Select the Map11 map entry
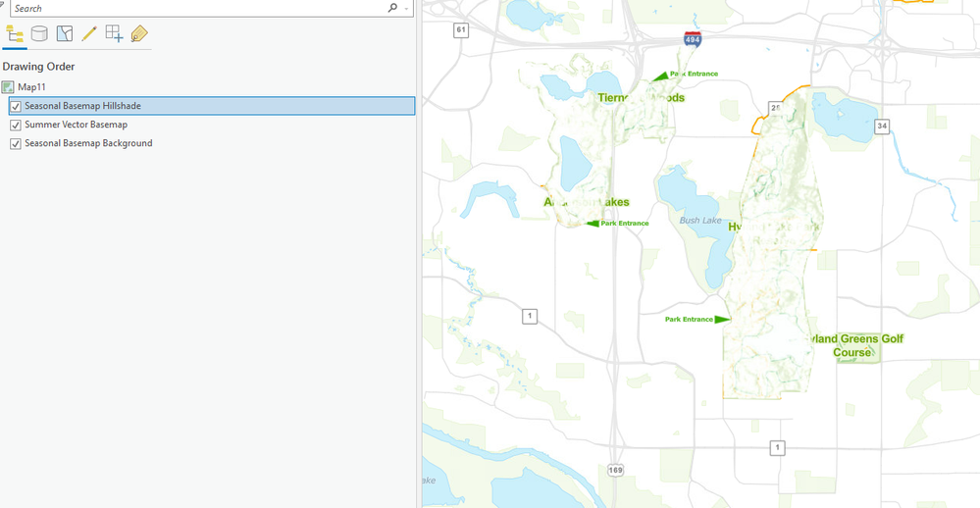The image size is (980, 508). point(31,87)
